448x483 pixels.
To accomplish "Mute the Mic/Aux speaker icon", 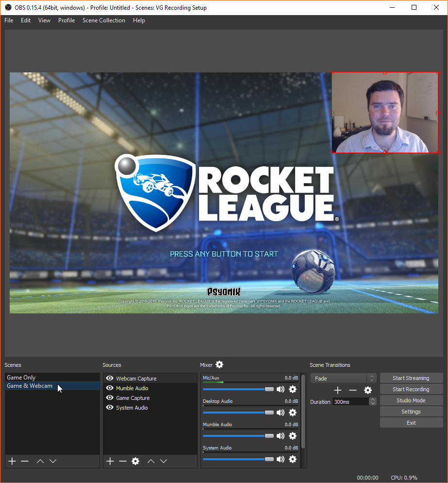I will tap(281, 389).
